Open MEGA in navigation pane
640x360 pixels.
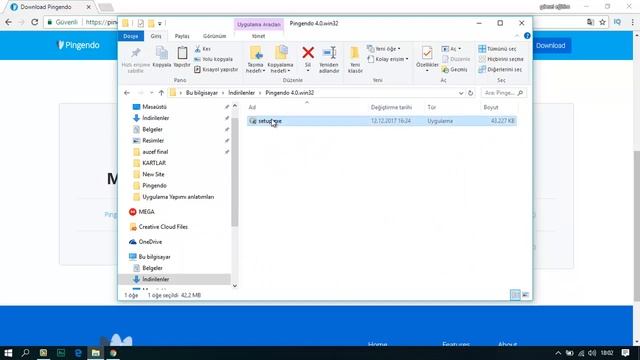pos(146,212)
